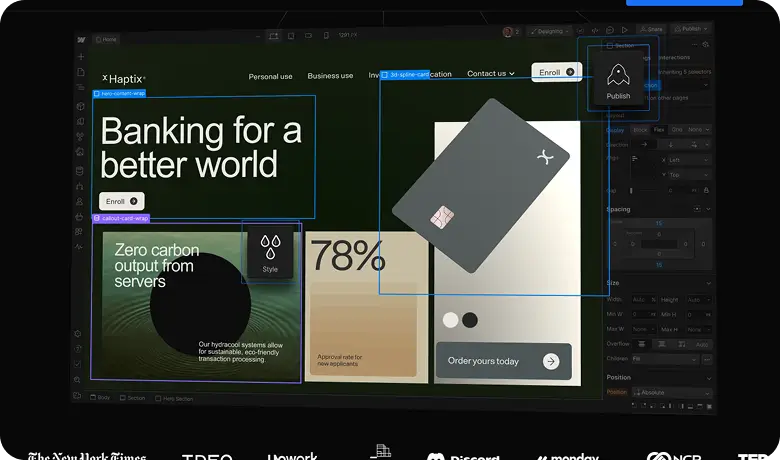Select the desktop breakpoint icon
The image size is (780, 460).
point(273,36)
